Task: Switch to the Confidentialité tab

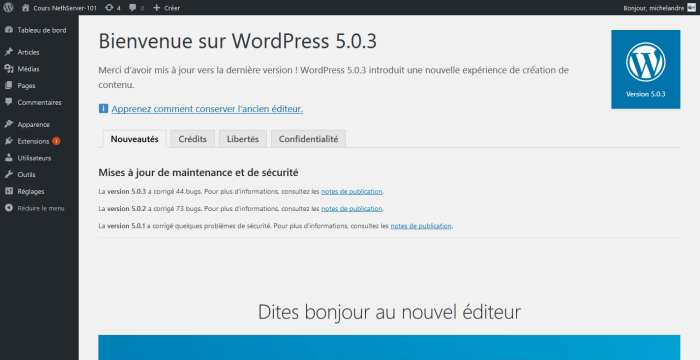Action: [x=308, y=139]
